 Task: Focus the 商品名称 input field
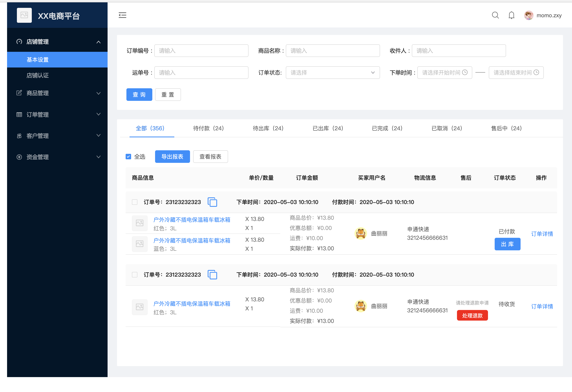[x=333, y=51]
